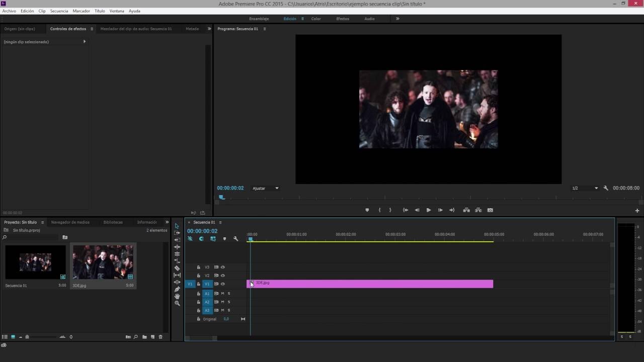
Task: Show hidden tabs in Source panel group
Action: [x=209, y=29]
